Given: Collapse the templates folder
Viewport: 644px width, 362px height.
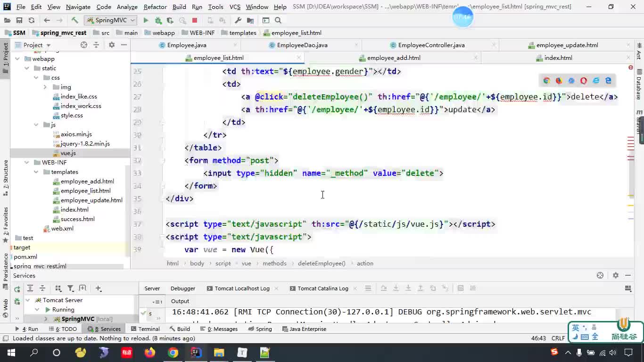Looking at the screenshot, I should [x=36, y=172].
